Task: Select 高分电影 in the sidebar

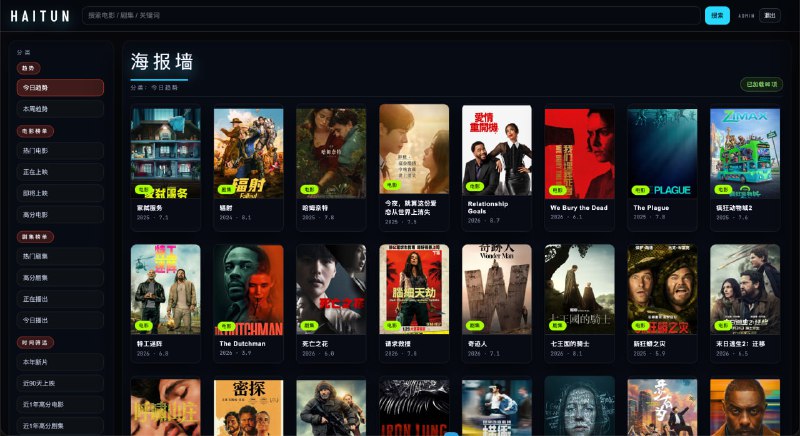Action: click(60, 215)
